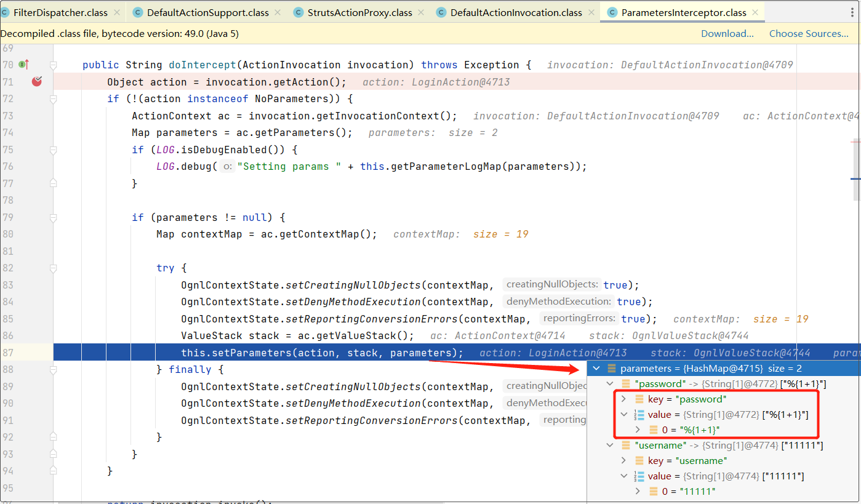Viewport: 861px width, 504px height.
Task: Click the inline hint "action: LoginAction@4713" on line 71
Action: pyautogui.click(x=436, y=82)
